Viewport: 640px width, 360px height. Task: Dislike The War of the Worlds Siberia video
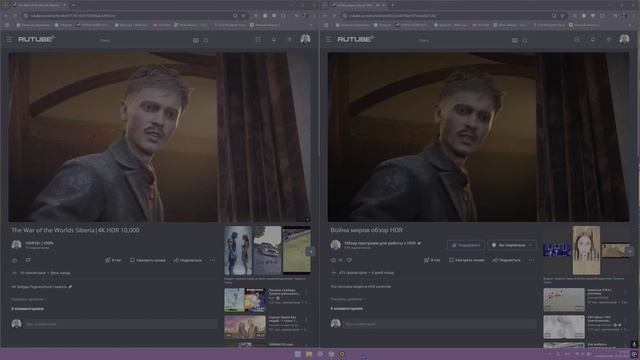point(28,260)
